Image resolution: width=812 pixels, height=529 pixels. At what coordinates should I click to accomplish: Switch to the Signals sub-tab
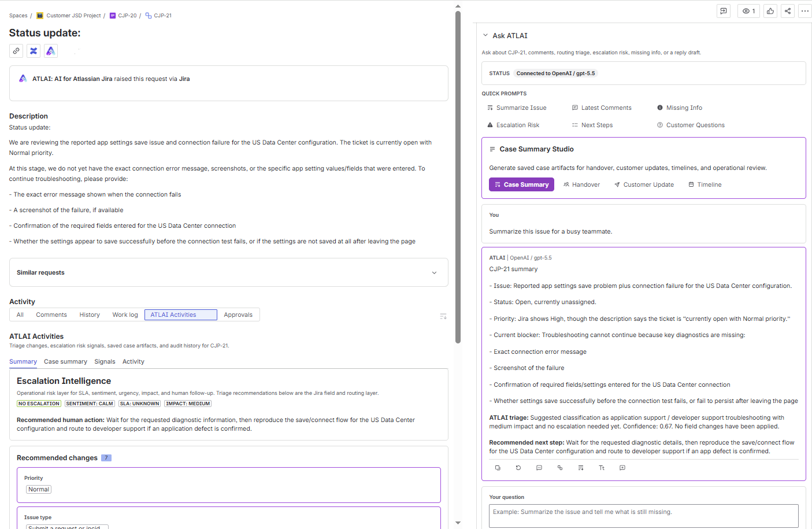point(105,362)
